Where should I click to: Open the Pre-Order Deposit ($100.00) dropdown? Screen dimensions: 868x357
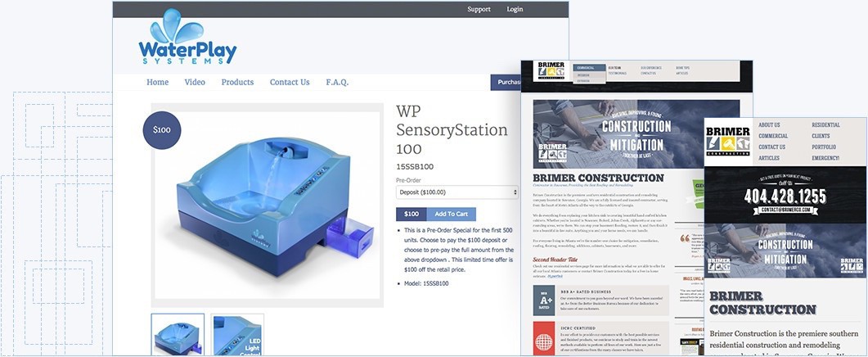(457, 192)
